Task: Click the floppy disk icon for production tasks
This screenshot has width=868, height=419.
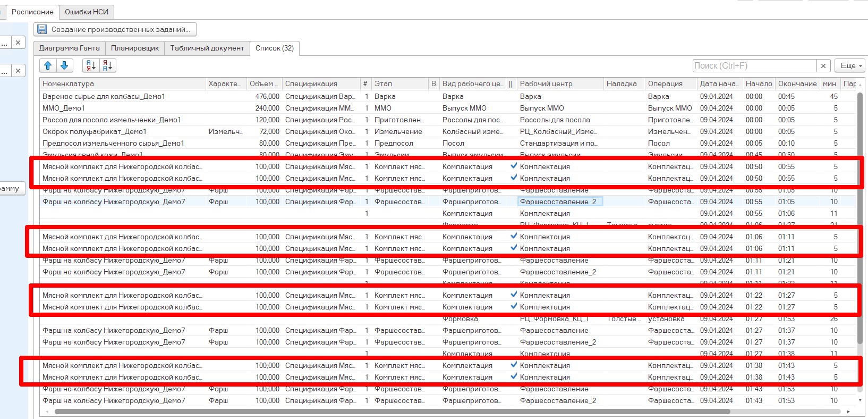Action: (42, 29)
